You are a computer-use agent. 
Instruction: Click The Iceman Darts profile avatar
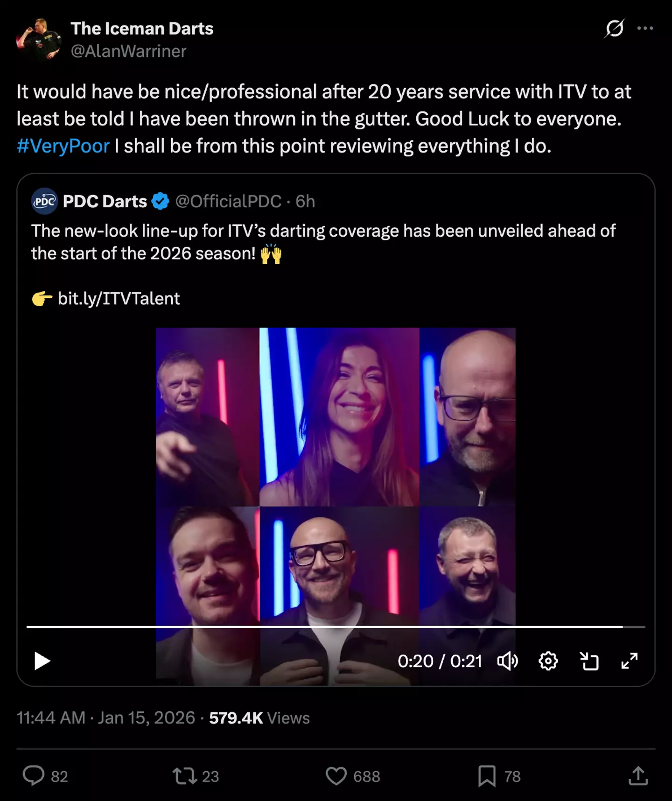[x=39, y=40]
